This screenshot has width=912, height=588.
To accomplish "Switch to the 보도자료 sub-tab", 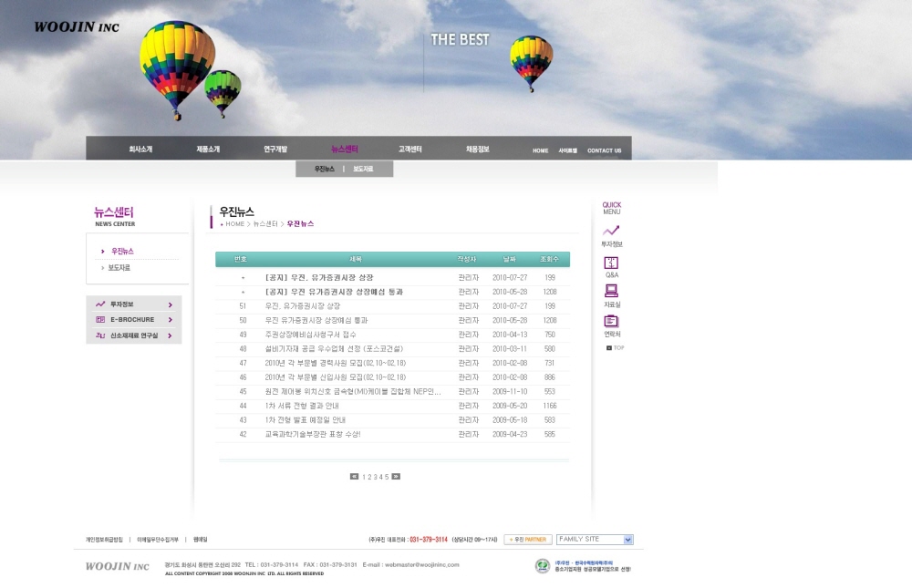I will coord(363,170).
